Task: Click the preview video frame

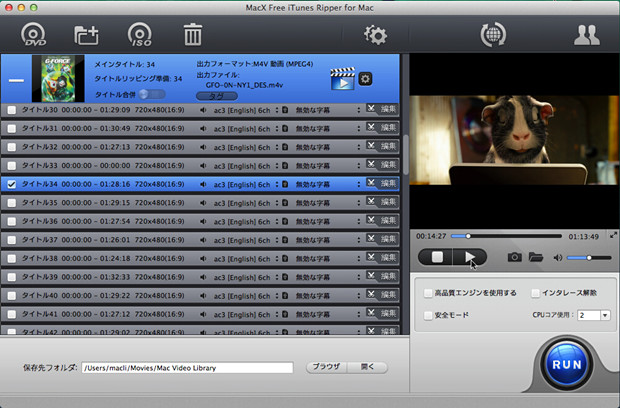Action: [x=514, y=140]
